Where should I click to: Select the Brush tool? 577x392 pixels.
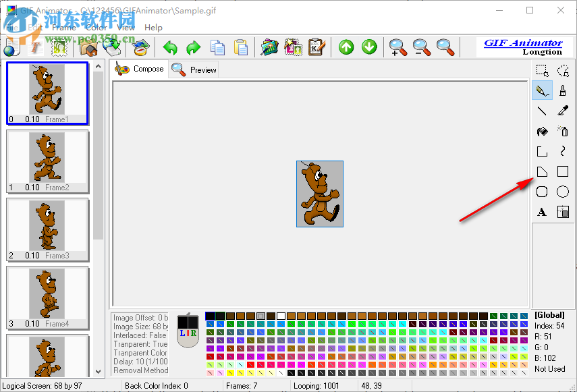563,90
